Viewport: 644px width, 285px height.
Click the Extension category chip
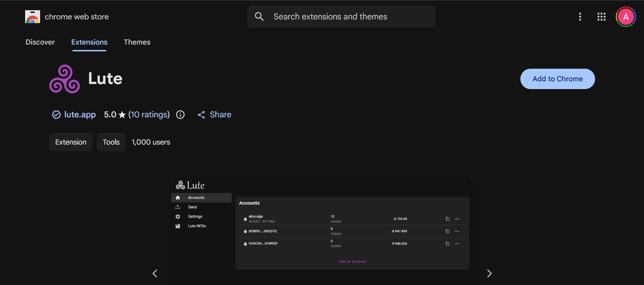(71, 142)
